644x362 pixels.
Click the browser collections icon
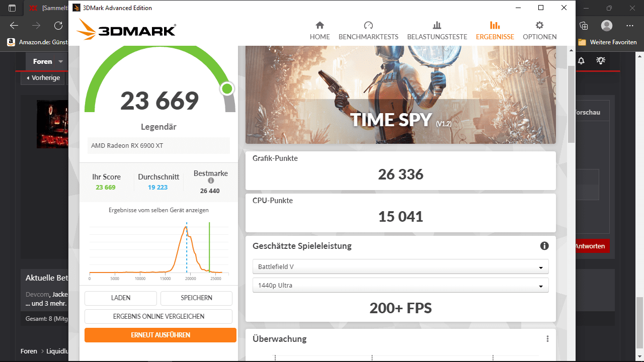pos(584,26)
